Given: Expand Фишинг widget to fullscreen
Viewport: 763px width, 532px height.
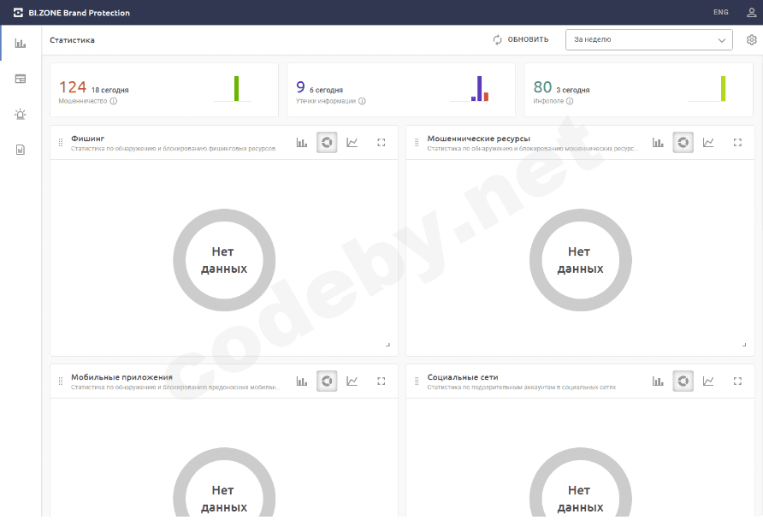Looking at the screenshot, I should point(381,143).
